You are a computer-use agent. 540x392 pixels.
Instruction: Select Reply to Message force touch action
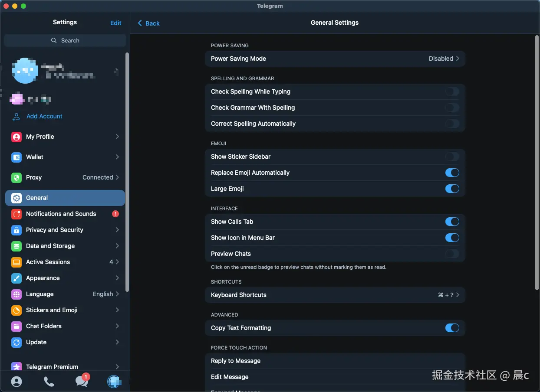pos(335,361)
